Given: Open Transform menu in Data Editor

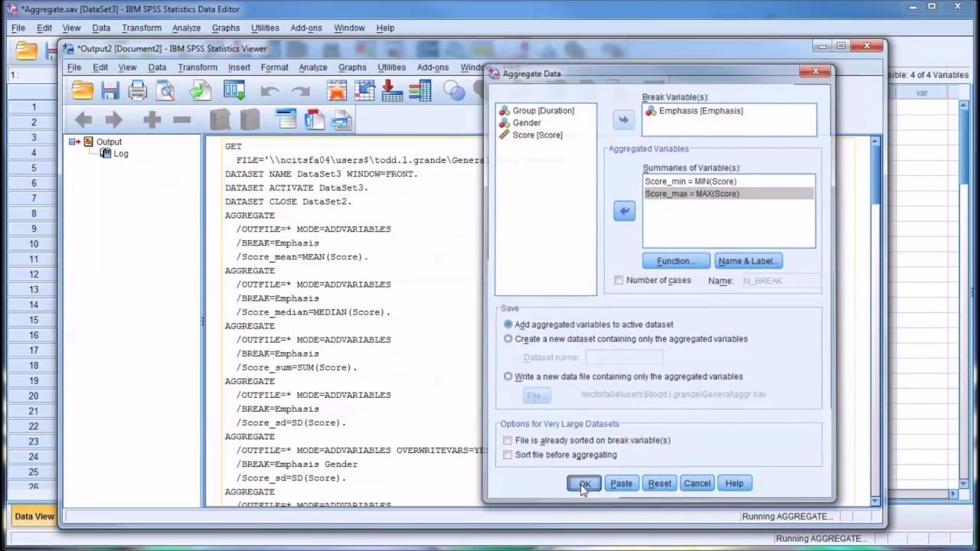Looking at the screenshot, I should (142, 28).
